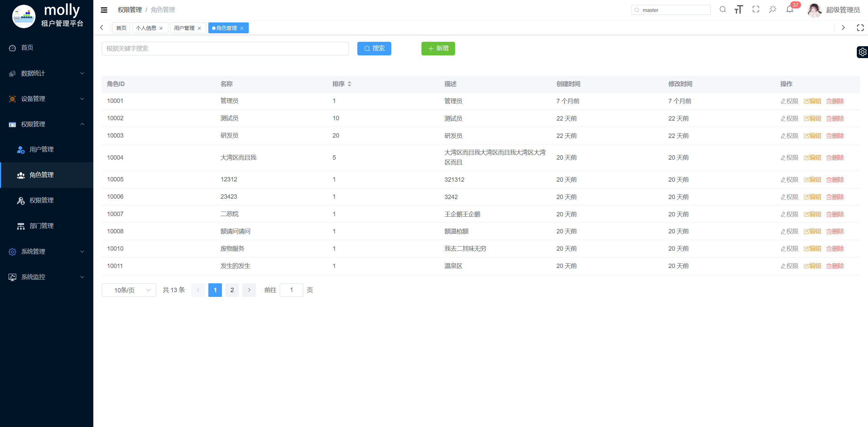Maximize content area via tab-bar icon
The width and height of the screenshot is (868, 427).
[860, 28]
